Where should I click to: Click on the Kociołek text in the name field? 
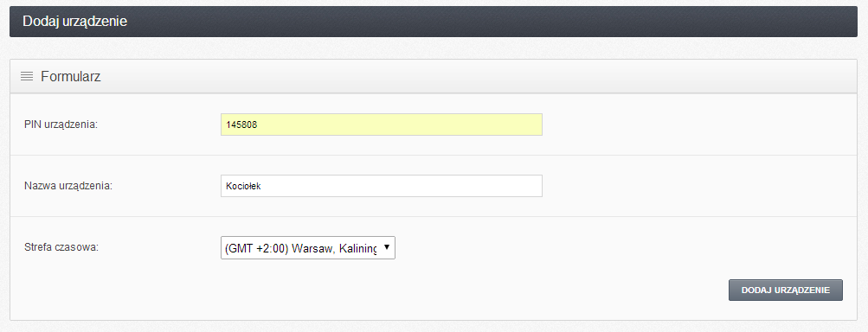click(x=243, y=187)
